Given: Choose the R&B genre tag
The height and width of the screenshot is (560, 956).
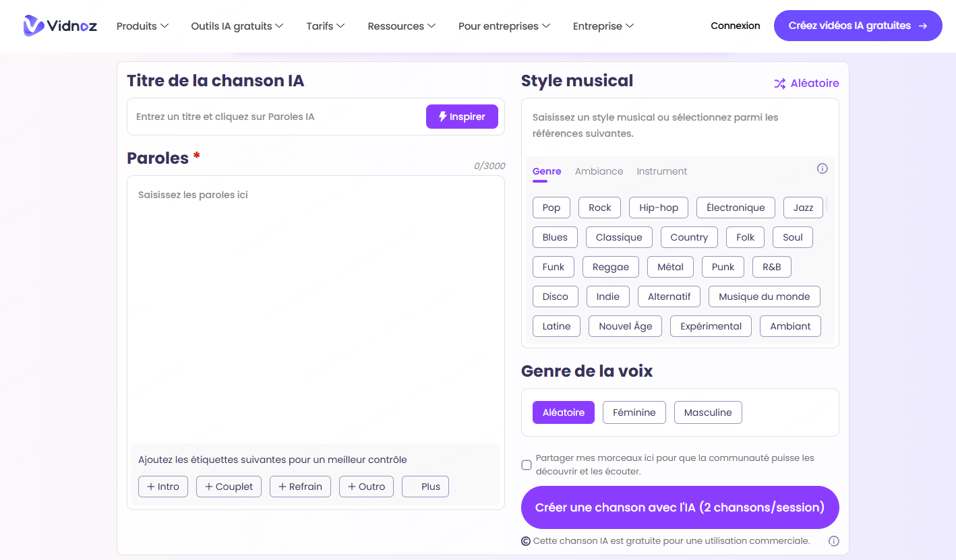Looking at the screenshot, I should (x=772, y=267).
